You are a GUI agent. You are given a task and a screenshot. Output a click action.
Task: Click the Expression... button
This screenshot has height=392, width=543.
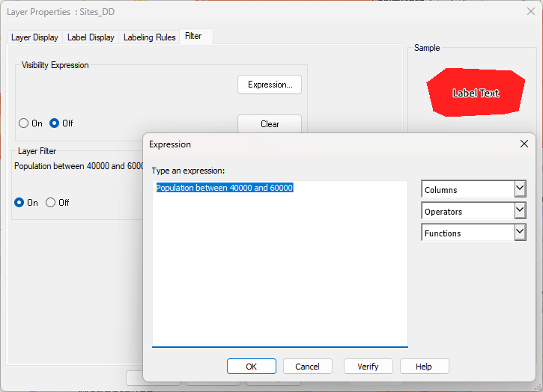[270, 85]
